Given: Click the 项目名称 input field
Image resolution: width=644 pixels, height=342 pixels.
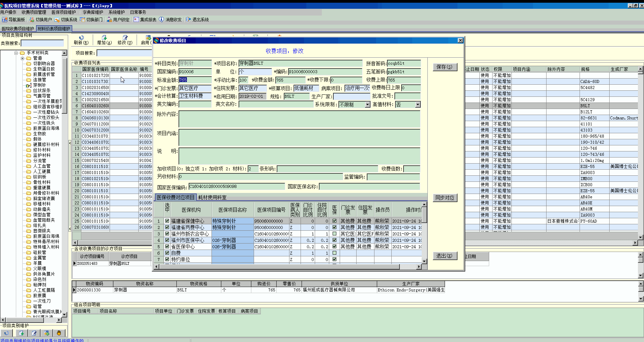Looking at the screenshot, I should [301, 63].
